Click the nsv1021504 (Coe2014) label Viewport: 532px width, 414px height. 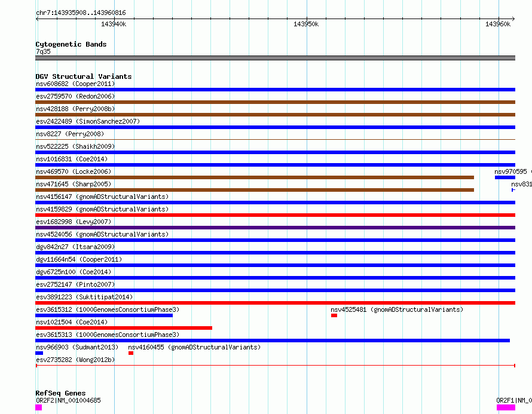coord(72,322)
